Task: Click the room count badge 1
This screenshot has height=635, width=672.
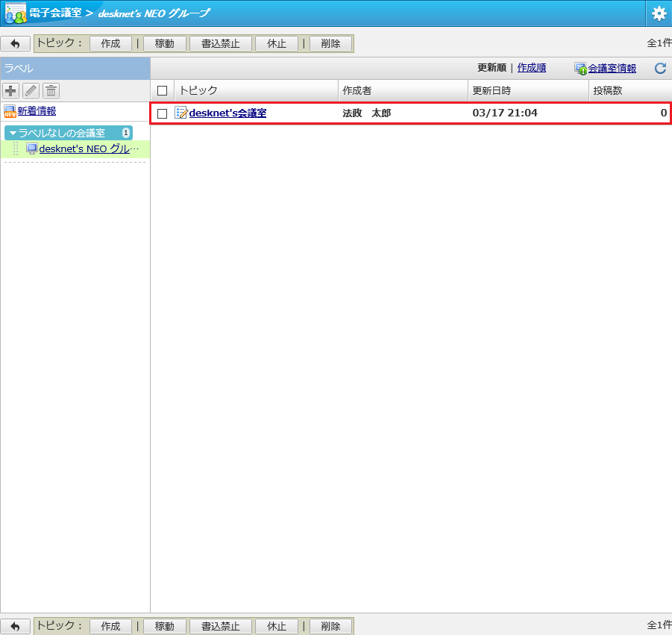Action: click(125, 133)
